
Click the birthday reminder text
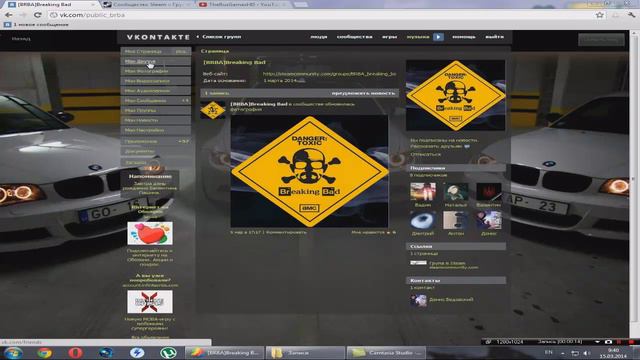(x=151, y=188)
